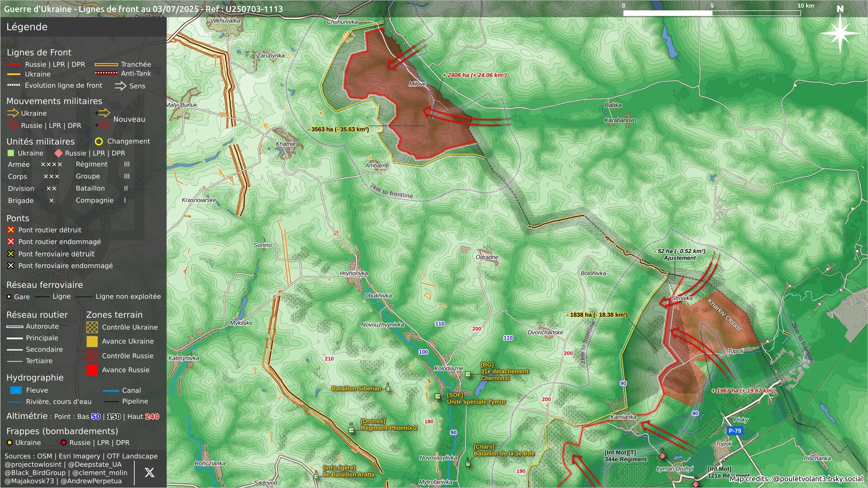
Task: Click the Novouzhvynivka village label
Action: pos(382,325)
